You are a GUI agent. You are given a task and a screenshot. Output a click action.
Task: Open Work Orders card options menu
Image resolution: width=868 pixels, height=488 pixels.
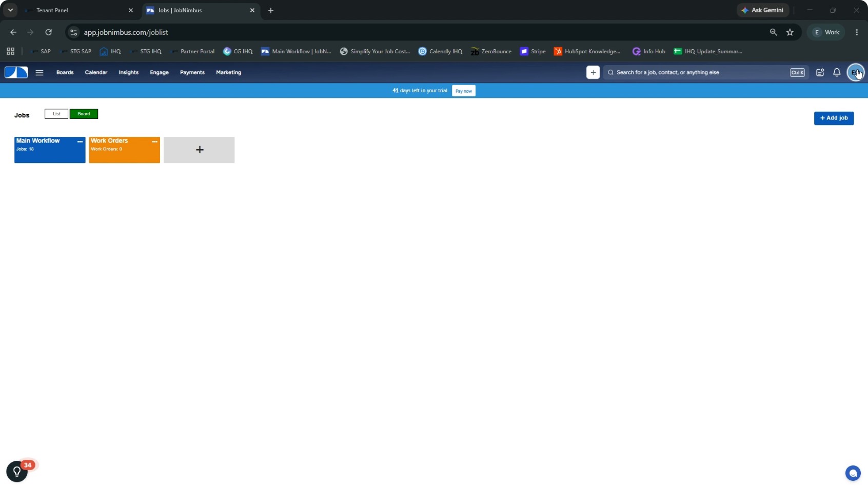tap(154, 141)
